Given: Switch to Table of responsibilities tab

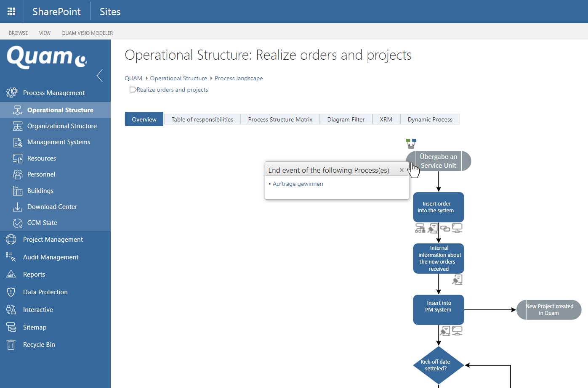Looking at the screenshot, I should pyautogui.click(x=202, y=119).
